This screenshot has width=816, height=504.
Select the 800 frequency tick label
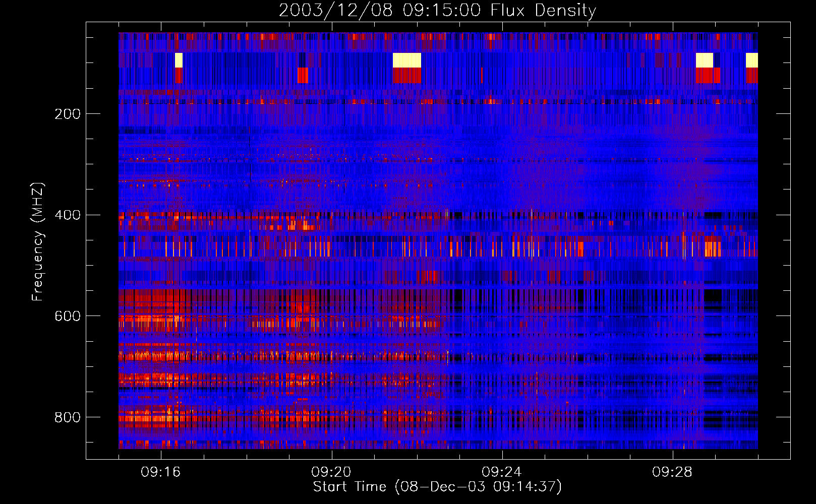68,417
